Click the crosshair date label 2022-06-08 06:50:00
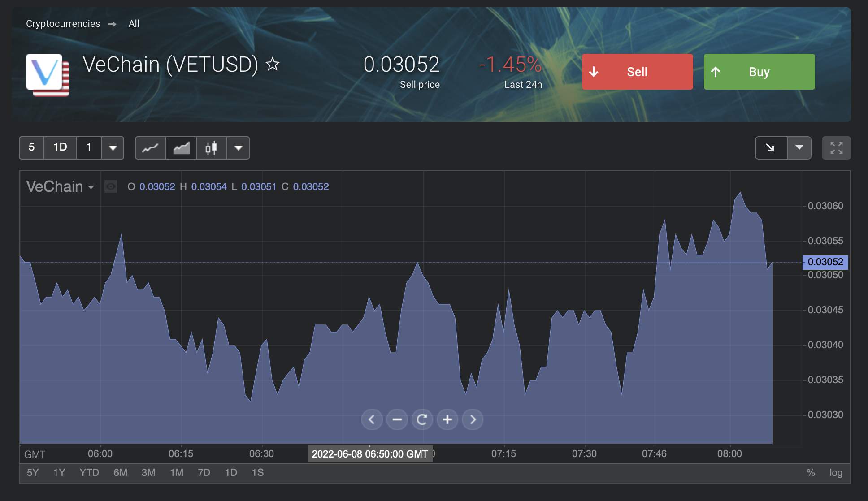 (x=370, y=454)
